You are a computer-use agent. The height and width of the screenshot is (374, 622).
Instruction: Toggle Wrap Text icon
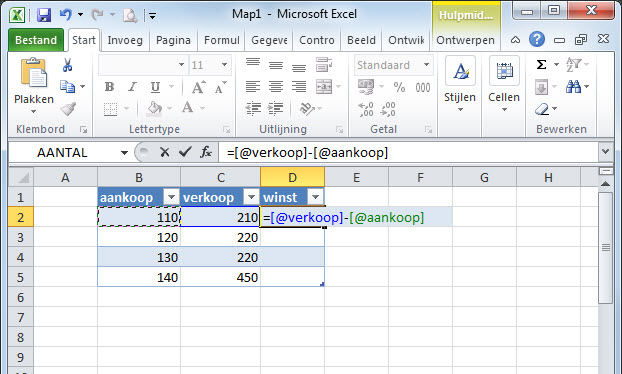324,65
